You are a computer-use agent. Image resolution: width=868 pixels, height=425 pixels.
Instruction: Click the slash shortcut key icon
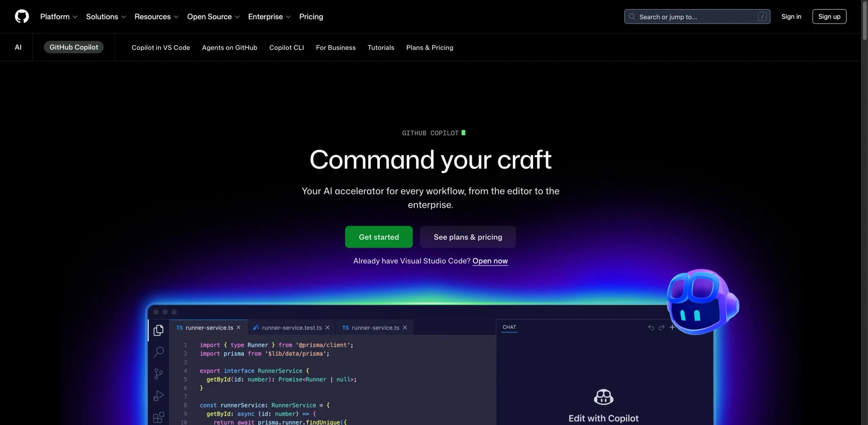762,17
